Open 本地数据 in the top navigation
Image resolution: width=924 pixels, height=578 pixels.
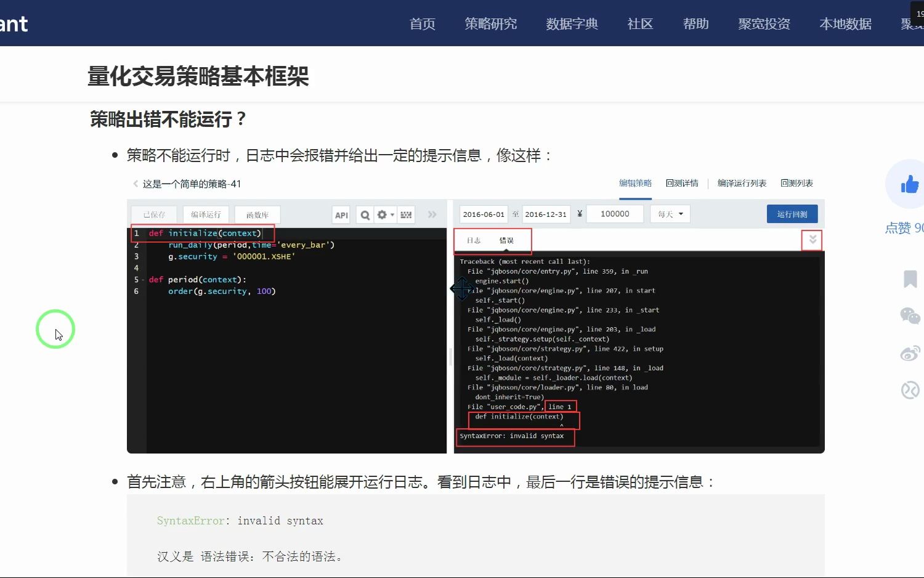pos(846,24)
